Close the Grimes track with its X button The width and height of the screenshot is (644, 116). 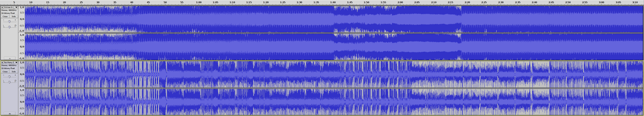click(x=2, y=7)
